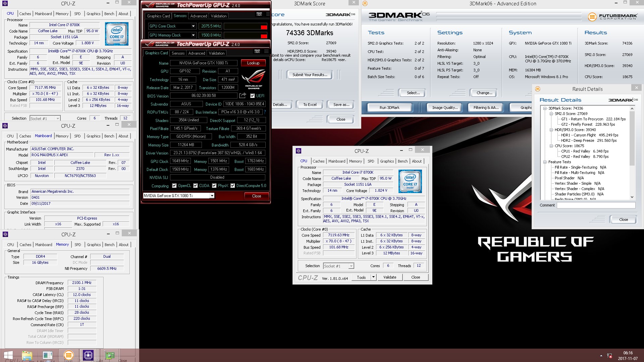Click CPU-Z title icon of Memory window
The image size is (644, 362).
click(5, 234)
